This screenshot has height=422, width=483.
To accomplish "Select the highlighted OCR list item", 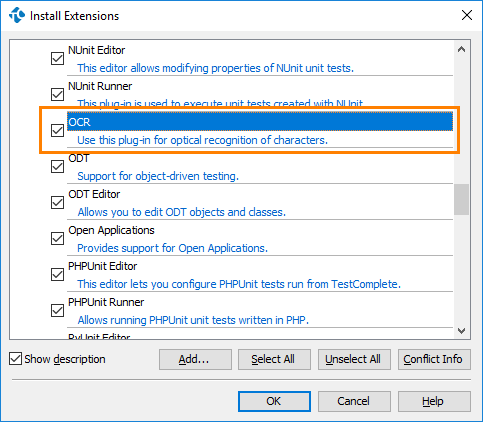I will click(x=260, y=122).
